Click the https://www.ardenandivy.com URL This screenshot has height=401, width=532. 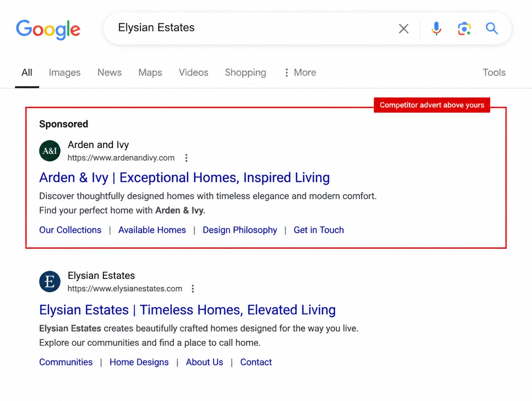pos(121,158)
